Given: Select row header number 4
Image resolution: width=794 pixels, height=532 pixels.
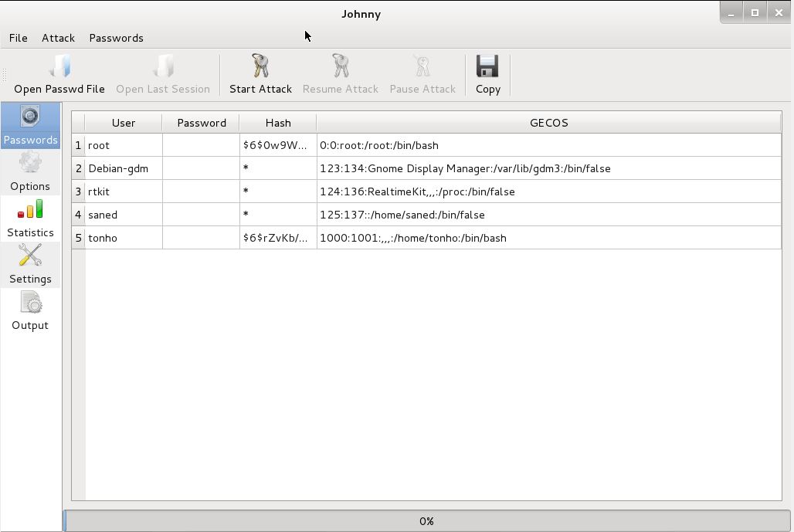Looking at the screenshot, I should [78, 215].
